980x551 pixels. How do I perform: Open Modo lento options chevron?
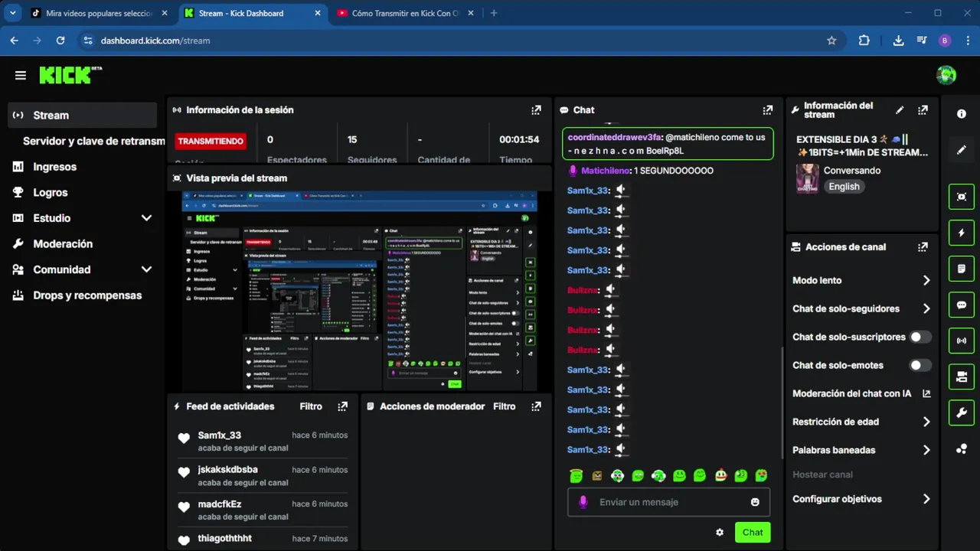[x=926, y=281]
